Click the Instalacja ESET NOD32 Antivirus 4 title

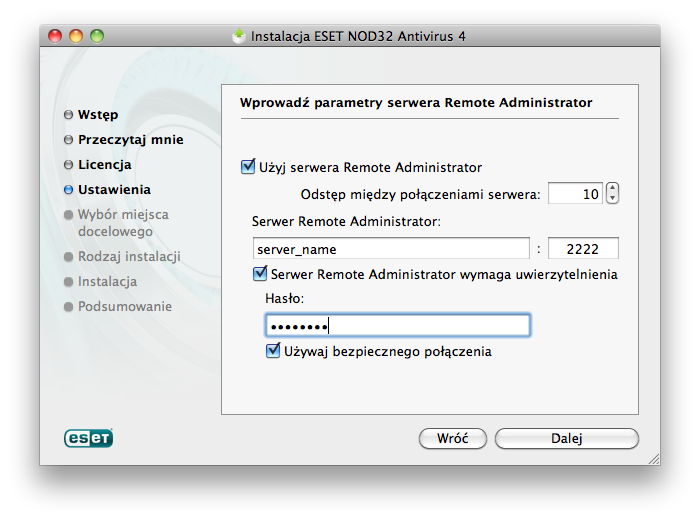pos(358,36)
